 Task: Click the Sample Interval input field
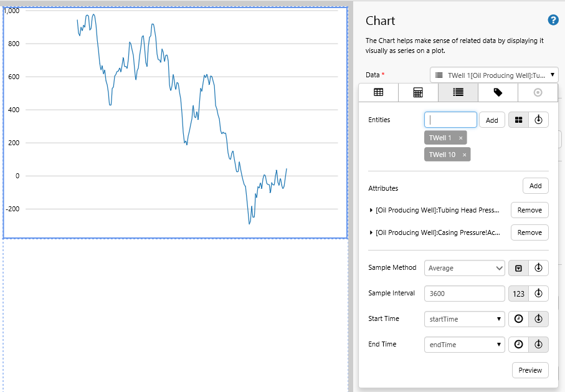[x=464, y=294]
